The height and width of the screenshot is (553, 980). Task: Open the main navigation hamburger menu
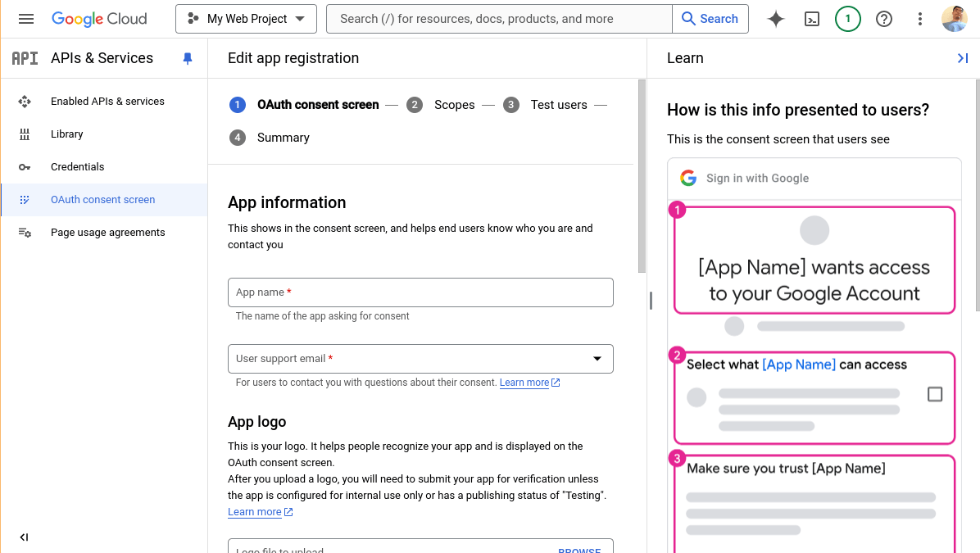26,19
